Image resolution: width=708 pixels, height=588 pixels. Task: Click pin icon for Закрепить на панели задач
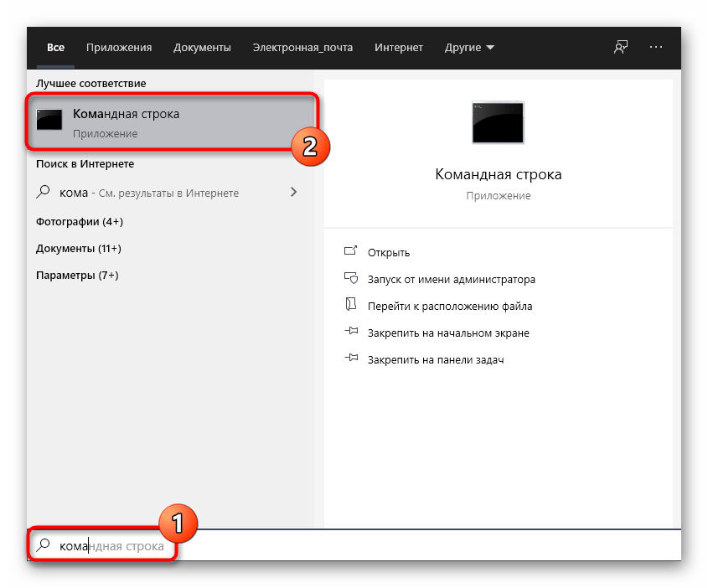[351, 359]
